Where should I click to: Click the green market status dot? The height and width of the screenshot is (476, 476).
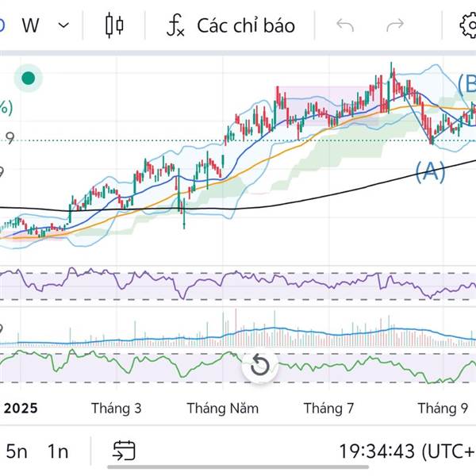pos(28,78)
